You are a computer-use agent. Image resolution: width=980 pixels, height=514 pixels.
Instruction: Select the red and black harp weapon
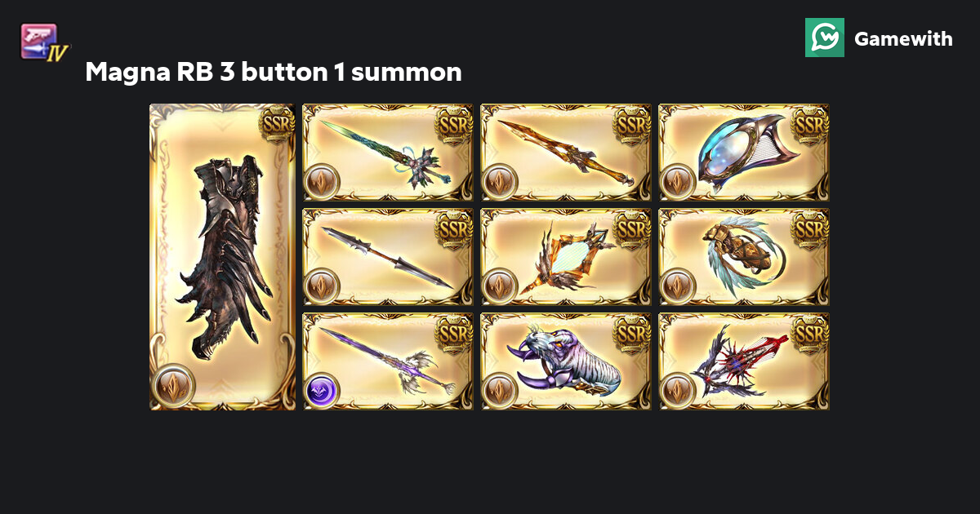(744, 361)
